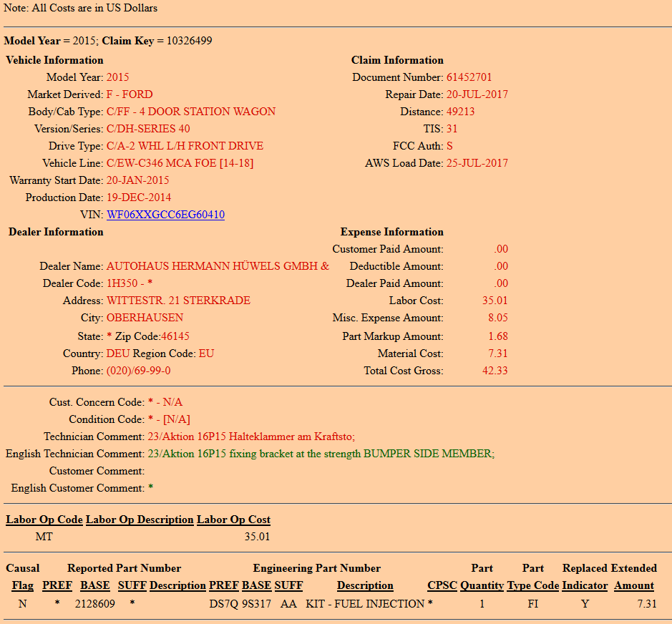Screen dimensions: 672x624
Task: Click the reported part base number 2128609
Action: [94, 604]
